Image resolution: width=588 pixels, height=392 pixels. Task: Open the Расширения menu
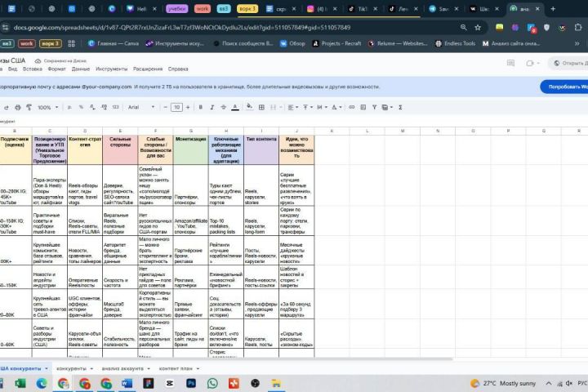(148, 69)
